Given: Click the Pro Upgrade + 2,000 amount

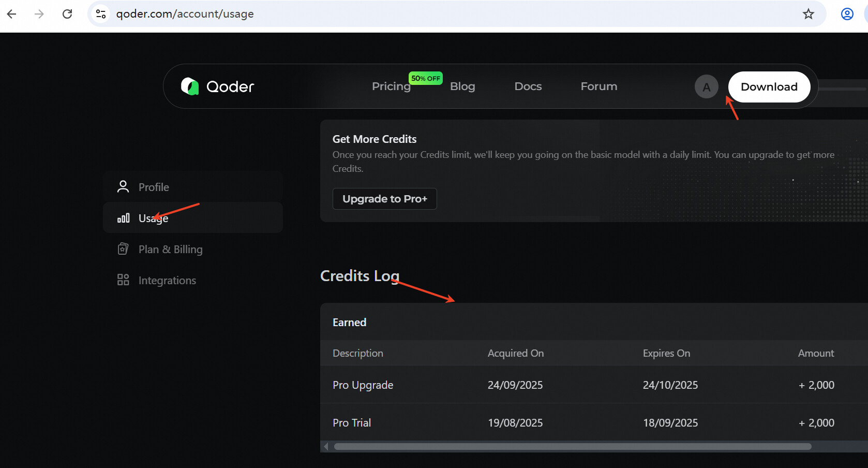Looking at the screenshot, I should coord(816,385).
